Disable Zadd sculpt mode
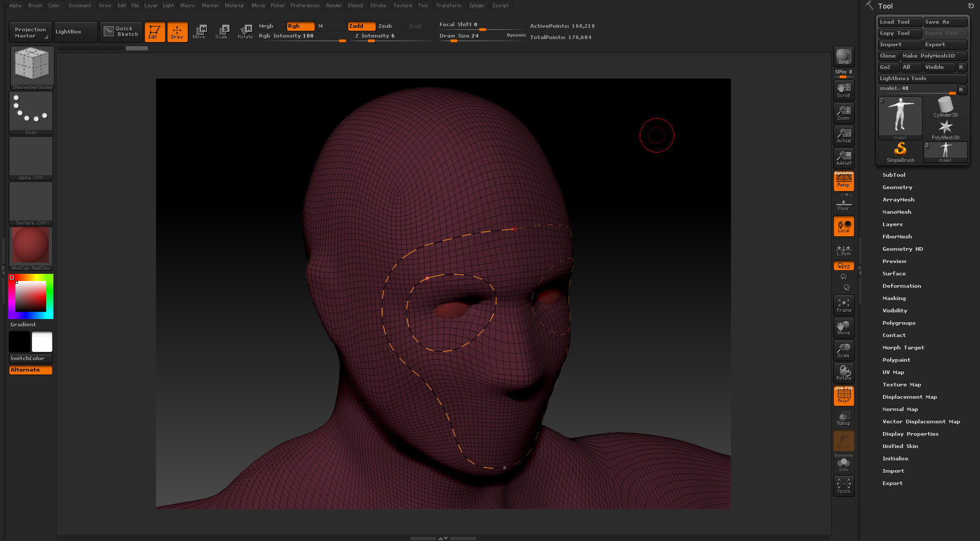The width and height of the screenshot is (980, 541). point(361,26)
